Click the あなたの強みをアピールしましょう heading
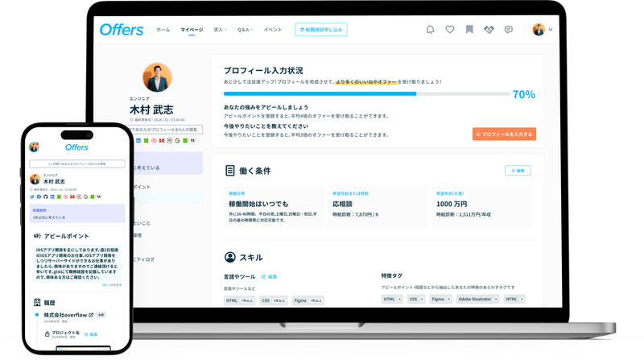644x360 pixels. 266,107
